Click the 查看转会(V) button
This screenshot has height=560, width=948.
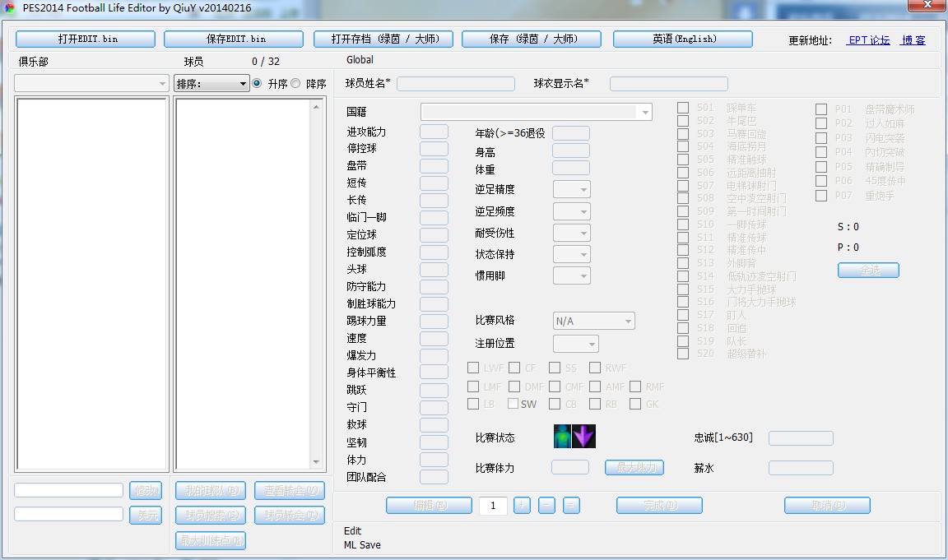pos(290,491)
